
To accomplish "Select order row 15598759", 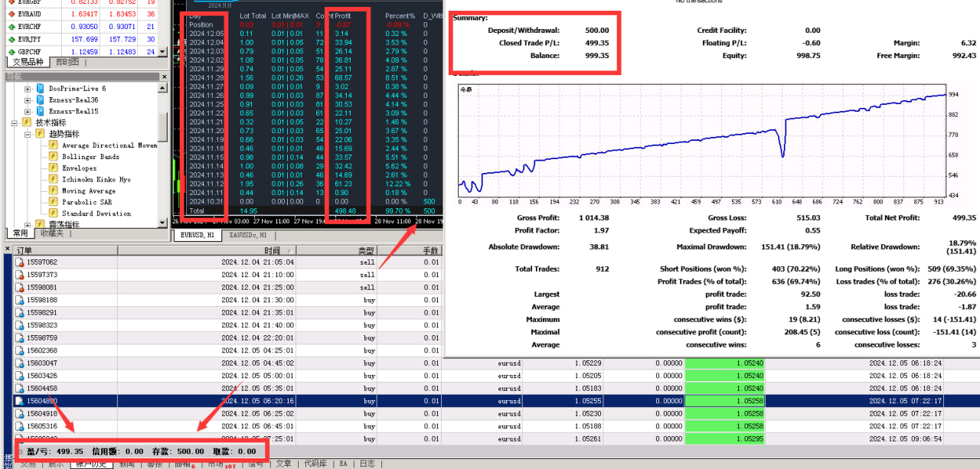I will (x=228, y=338).
